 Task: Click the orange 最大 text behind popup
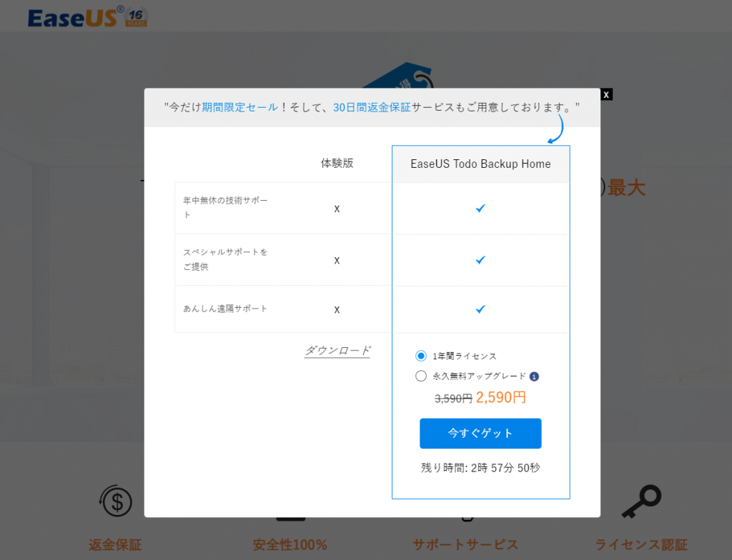tap(626, 188)
